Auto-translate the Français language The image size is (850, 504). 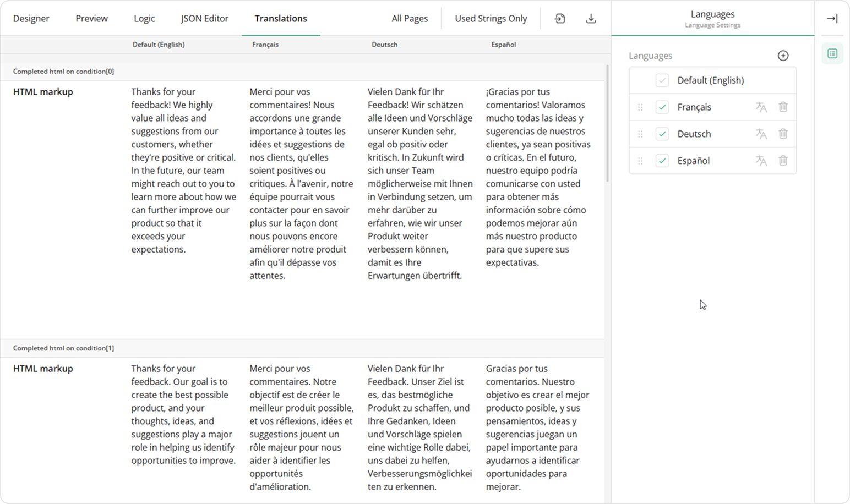coord(761,107)
